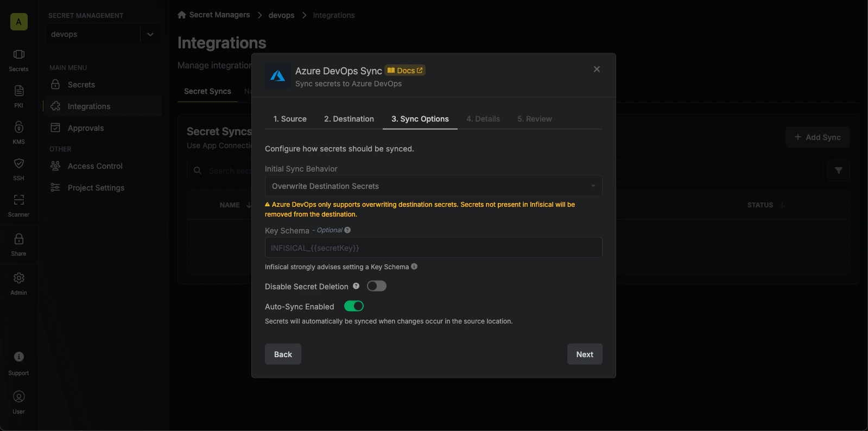Go to the 2. Destination step

pos(349,119)
